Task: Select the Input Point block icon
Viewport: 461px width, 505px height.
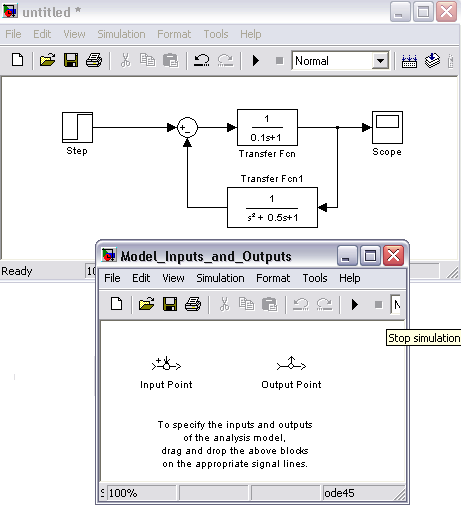Action: coord(166,364)
